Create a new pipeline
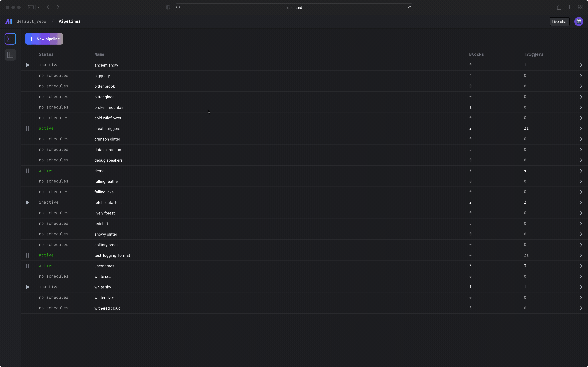588x367 pixels. (x=44, y=39)
